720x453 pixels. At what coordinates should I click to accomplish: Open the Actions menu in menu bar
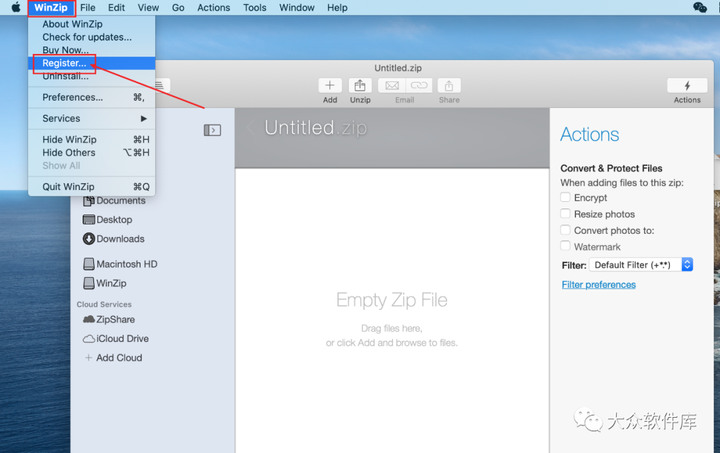(x=214, y=7)
